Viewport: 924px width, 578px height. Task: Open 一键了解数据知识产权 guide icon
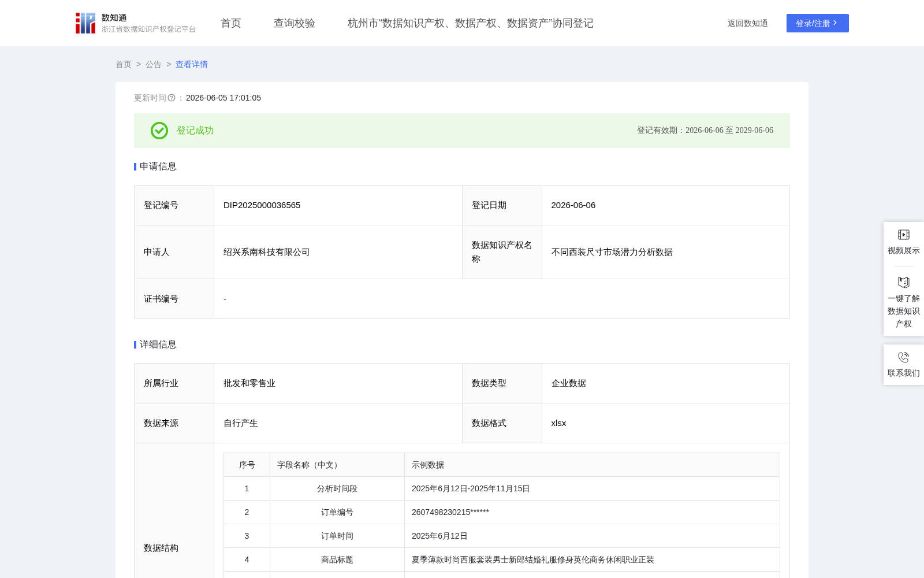[x=904, y=283]
